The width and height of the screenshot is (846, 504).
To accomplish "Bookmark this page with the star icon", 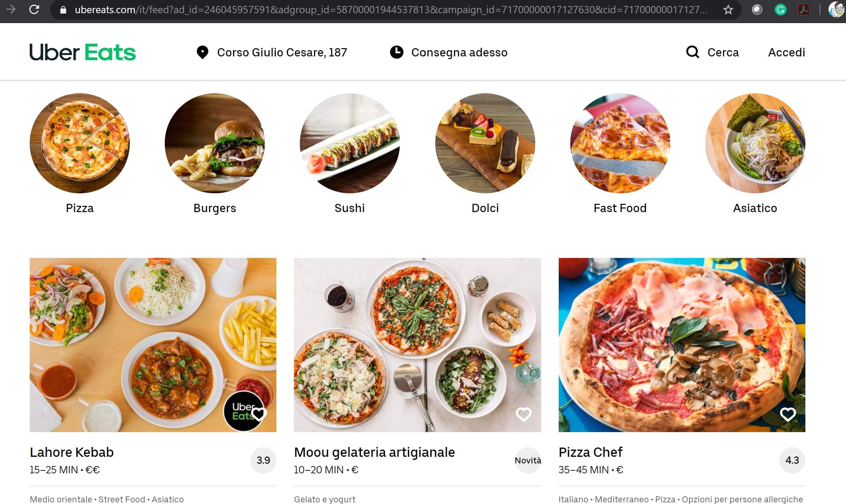I will tap(728, 10).
